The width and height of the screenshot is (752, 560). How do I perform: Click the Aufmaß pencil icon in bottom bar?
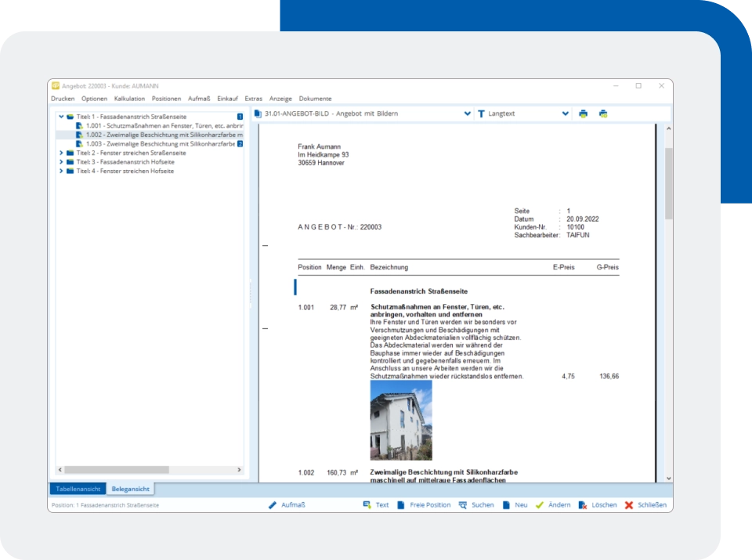[x=273, y=505]
